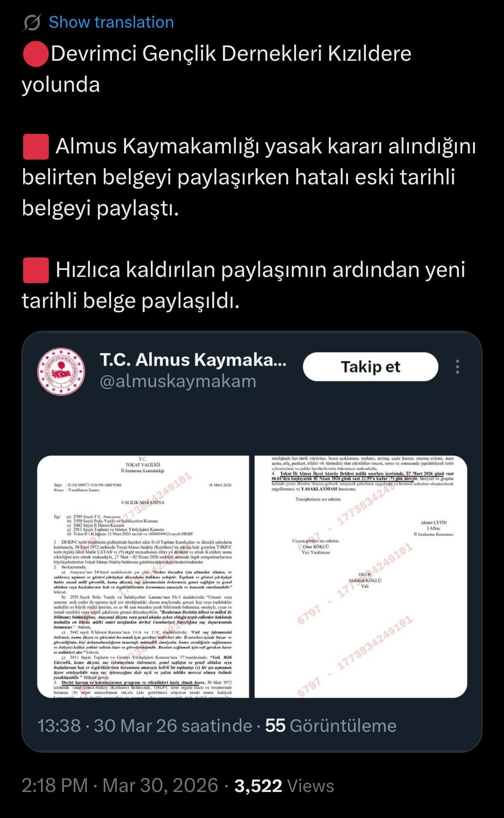Click the Show translation link

[x=111, y=22]
